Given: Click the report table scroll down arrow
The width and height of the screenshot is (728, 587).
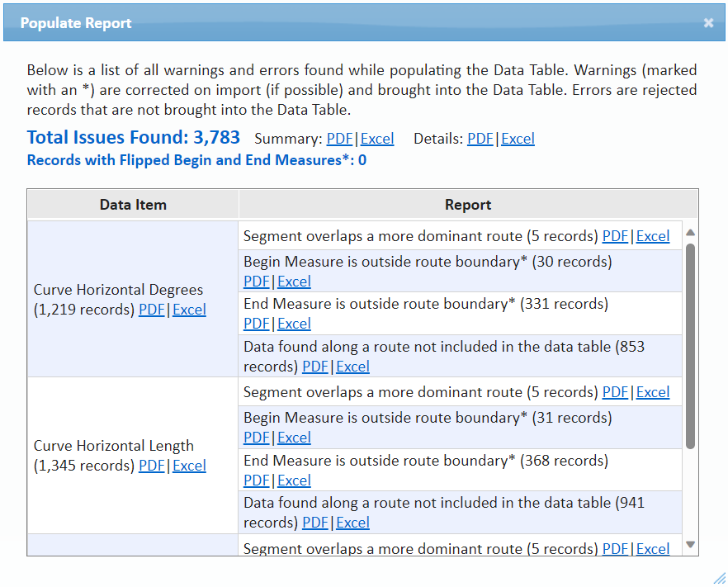Looking at the screenshot, I should pos(690,544).
